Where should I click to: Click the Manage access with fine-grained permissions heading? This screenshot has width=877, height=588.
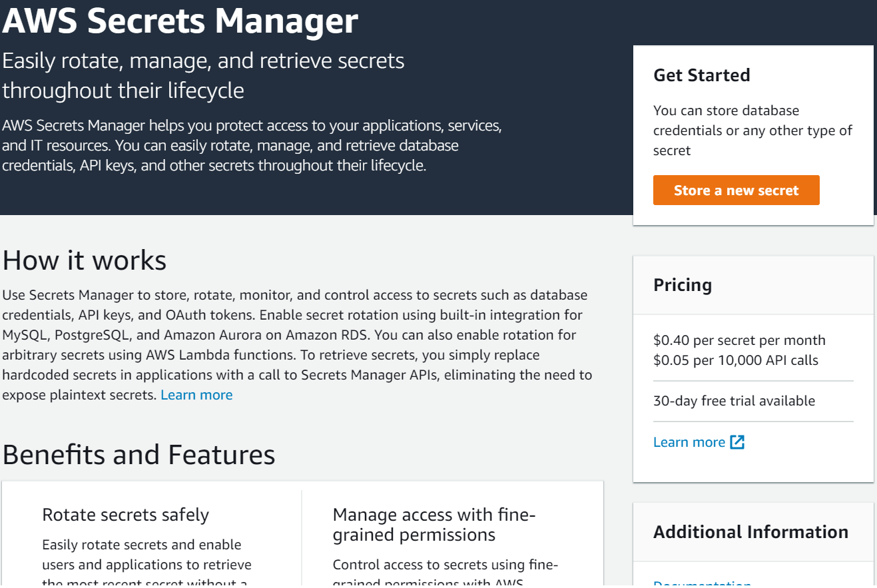pos(434,525)
